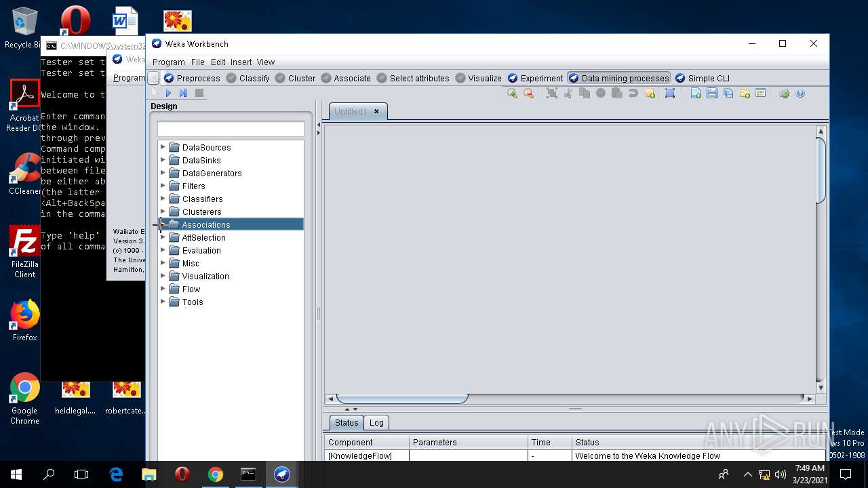
Task: Click the blue help icon
Action: [x=800, y=94]
